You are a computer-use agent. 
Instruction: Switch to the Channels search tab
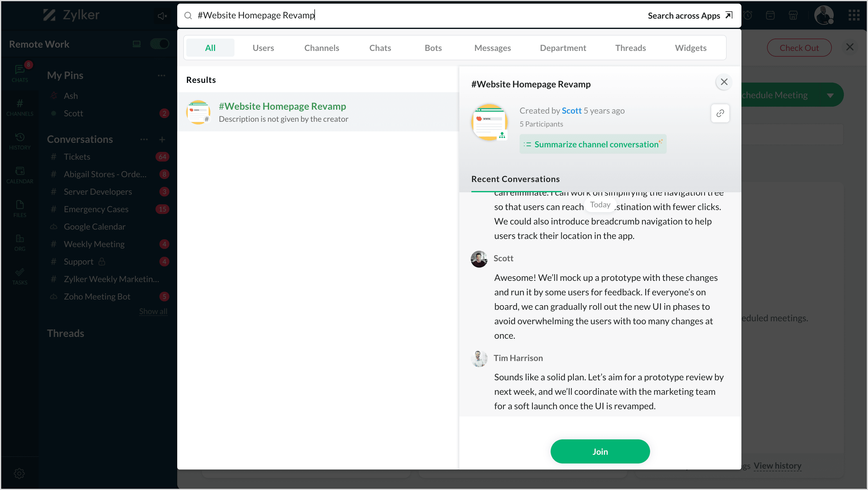[322, 48]
